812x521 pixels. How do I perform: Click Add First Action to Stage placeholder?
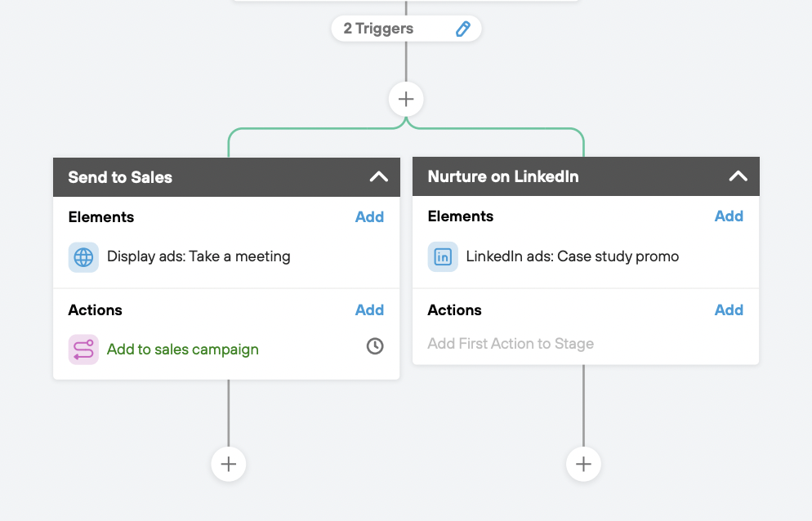(511, 343)
